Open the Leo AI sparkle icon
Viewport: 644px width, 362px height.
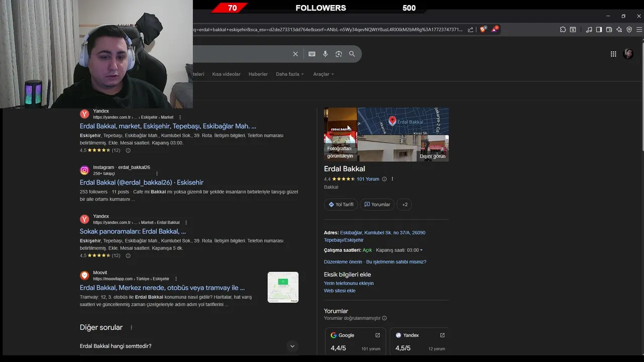pyautogui.click(x=619, y=30)
